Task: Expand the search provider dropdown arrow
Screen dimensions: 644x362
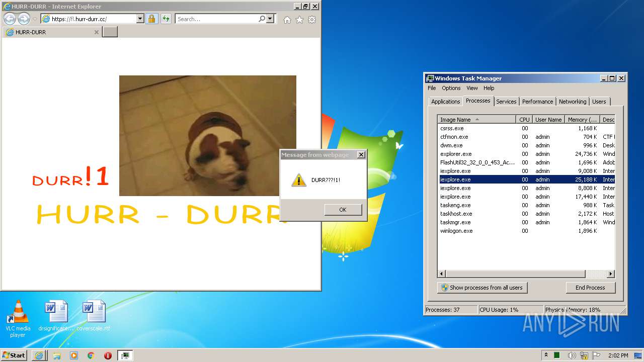Action: click(x=270, y=19)
